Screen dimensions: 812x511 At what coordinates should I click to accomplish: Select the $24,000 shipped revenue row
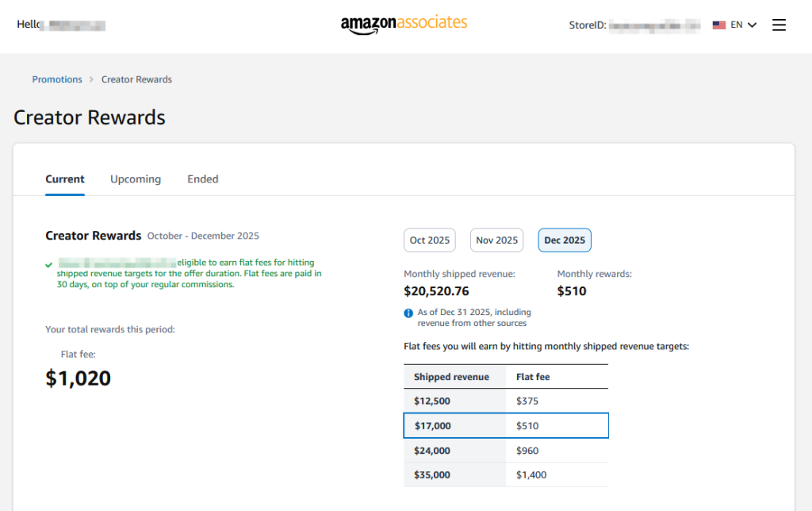click(x=506, y=449)
